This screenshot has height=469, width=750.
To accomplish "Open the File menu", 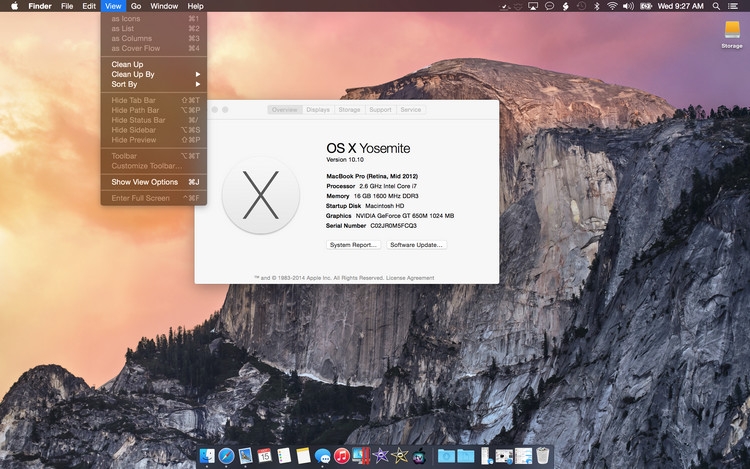I will 67,6.
